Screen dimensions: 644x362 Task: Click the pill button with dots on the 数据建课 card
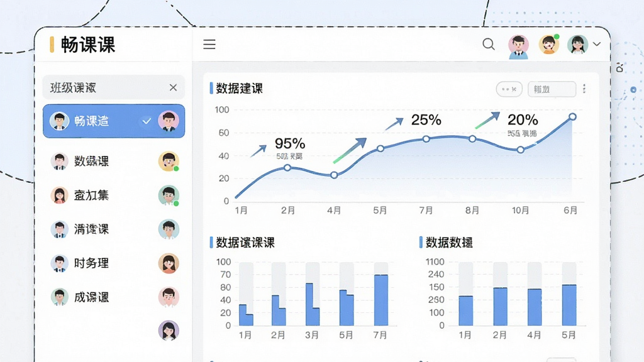point(509,89)
